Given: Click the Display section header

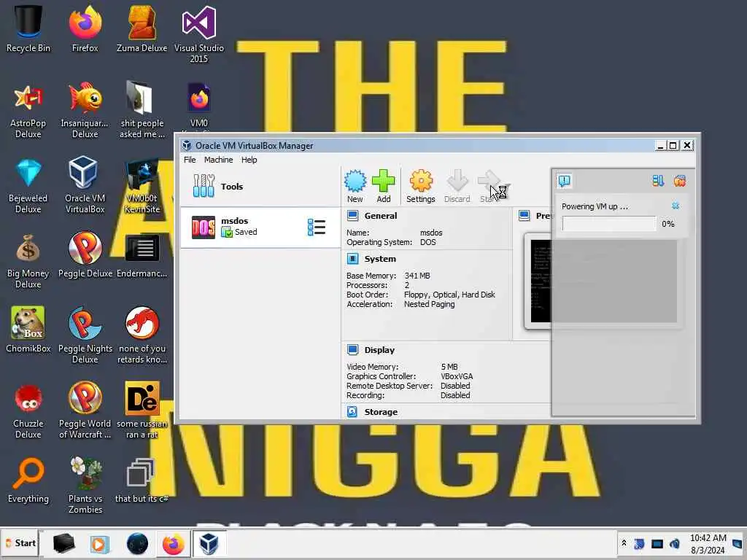Looking at the screenshot, I should point(379,349).
